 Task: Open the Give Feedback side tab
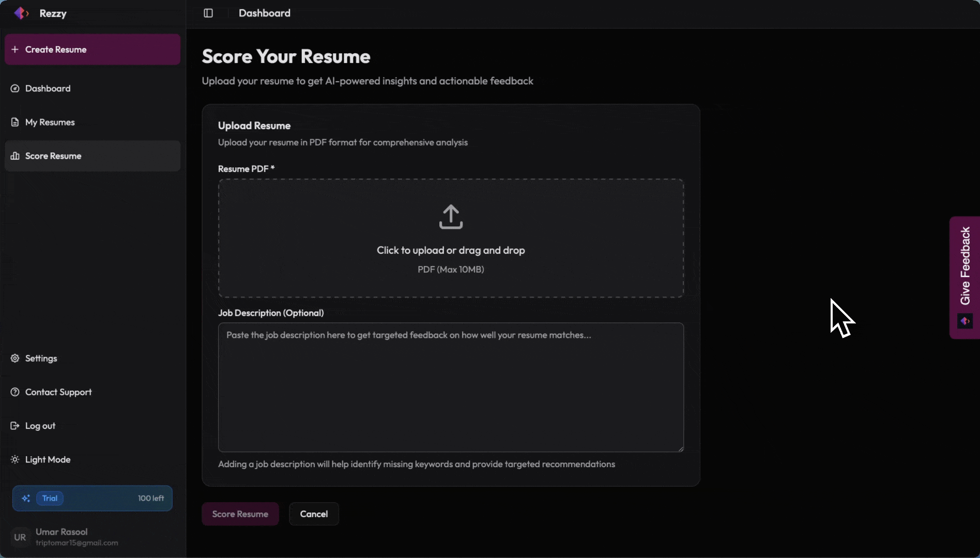[x=964, y=269]
